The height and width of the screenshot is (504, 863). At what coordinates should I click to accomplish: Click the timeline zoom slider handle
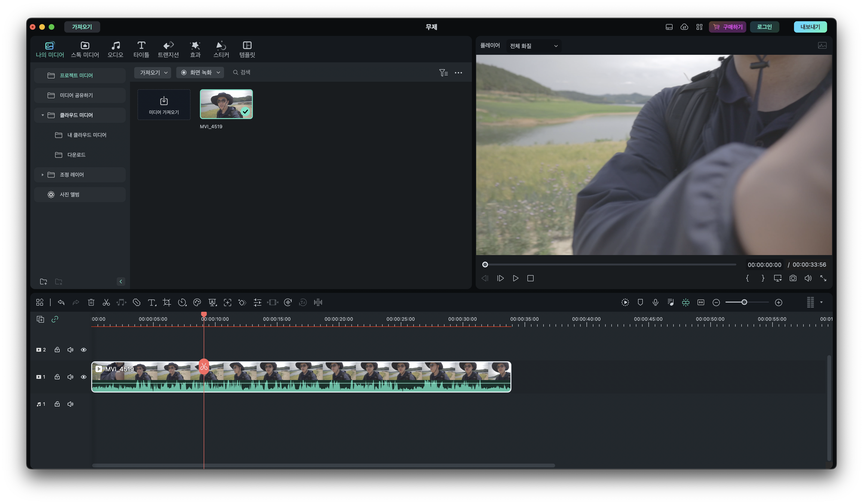(744, 303)
